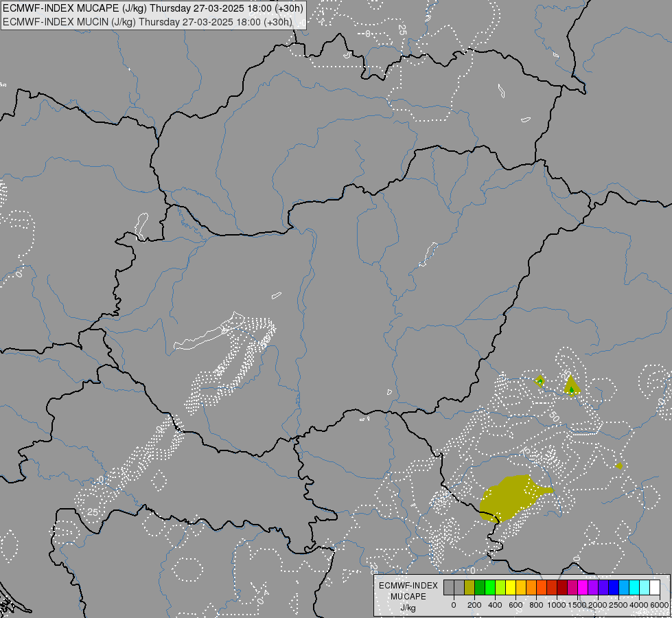Click the legend value label 400
The image size is (672, 618).
[495, 605]
